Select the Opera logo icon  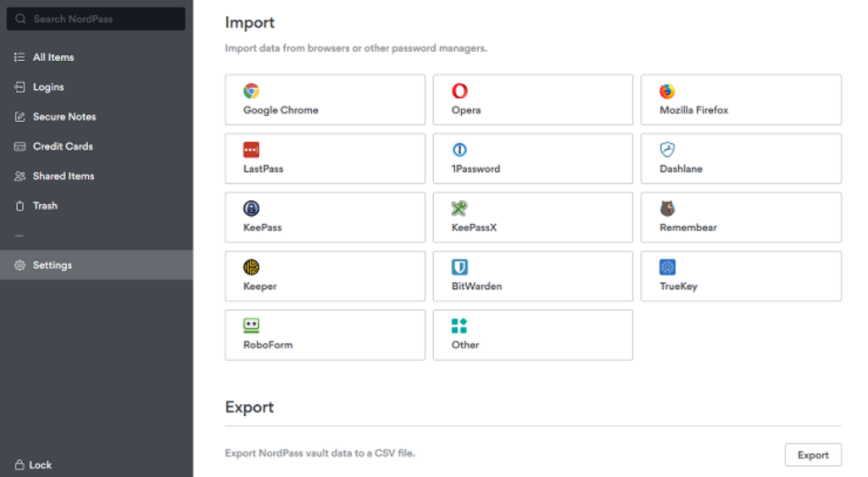click(x=459, y=92)
